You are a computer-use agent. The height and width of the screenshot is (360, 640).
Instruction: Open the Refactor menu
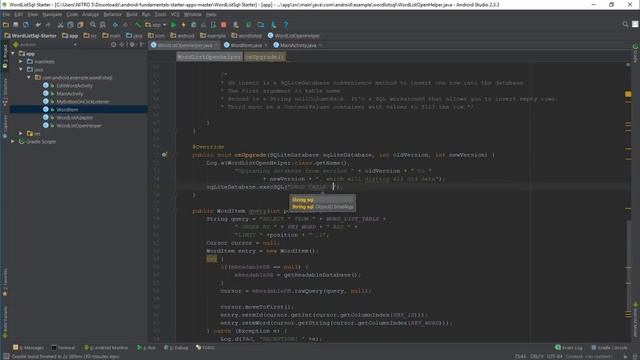[x=112, y=14]
